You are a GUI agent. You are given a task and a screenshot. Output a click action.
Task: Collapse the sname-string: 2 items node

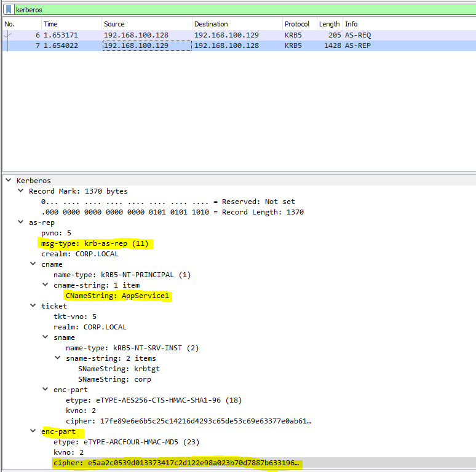(58, 358)
